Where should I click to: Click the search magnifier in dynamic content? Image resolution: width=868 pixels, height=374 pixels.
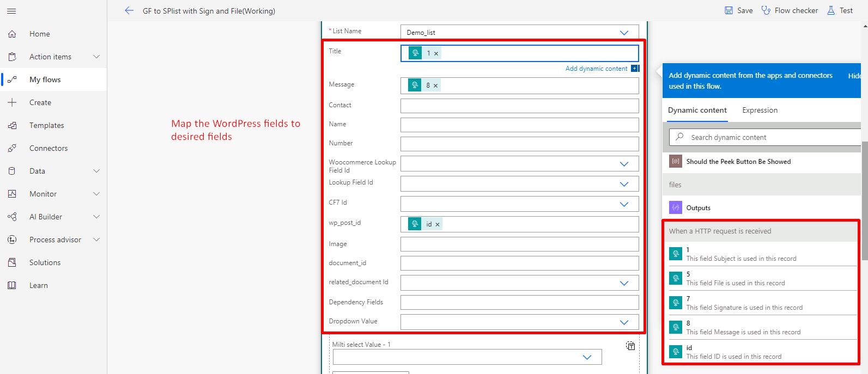(x=679, y=137)
